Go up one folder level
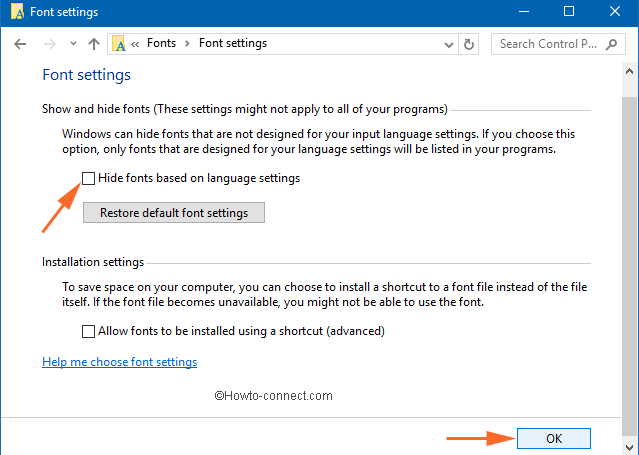 click(94, 44)
